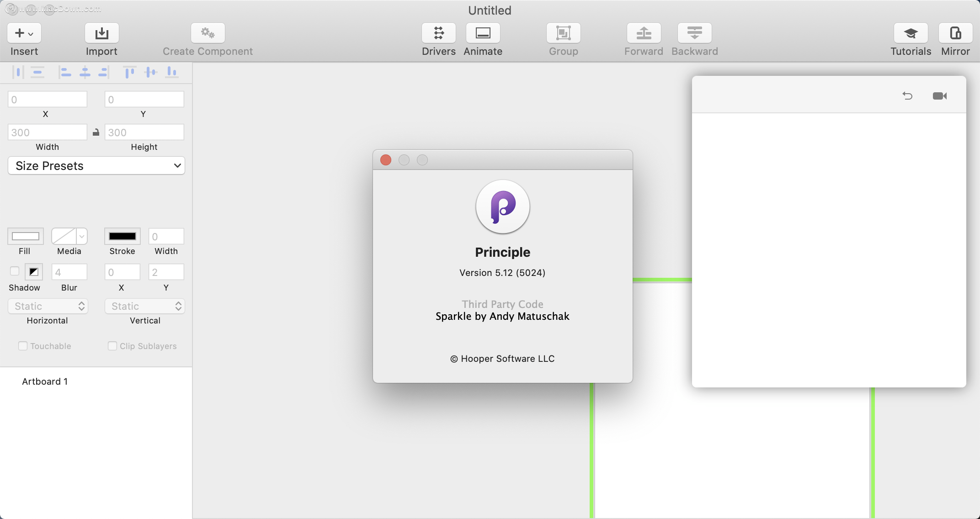This screenshot has width=980, height=519.
Task: Click the Y position field
Action: coord(144,99)
